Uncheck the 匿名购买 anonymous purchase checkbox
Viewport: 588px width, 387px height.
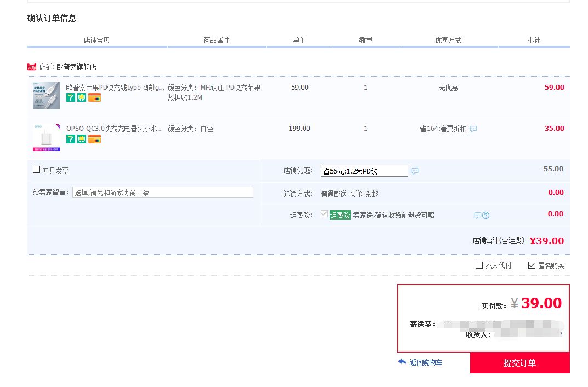pos(532,265)
